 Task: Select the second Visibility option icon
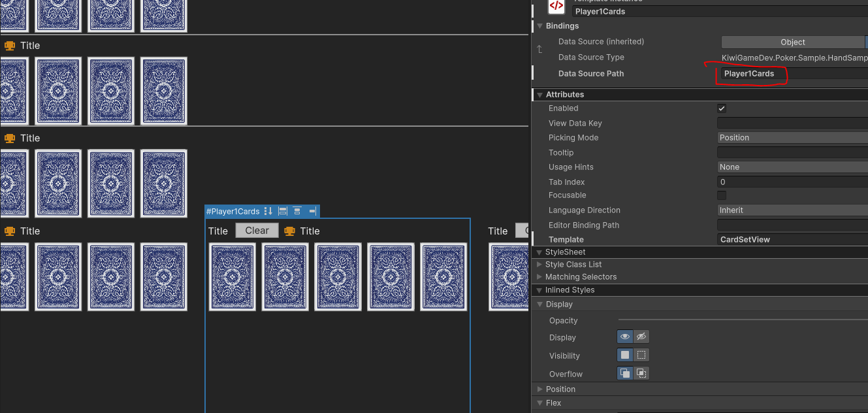pyautogui.click(x=641, y=354)
